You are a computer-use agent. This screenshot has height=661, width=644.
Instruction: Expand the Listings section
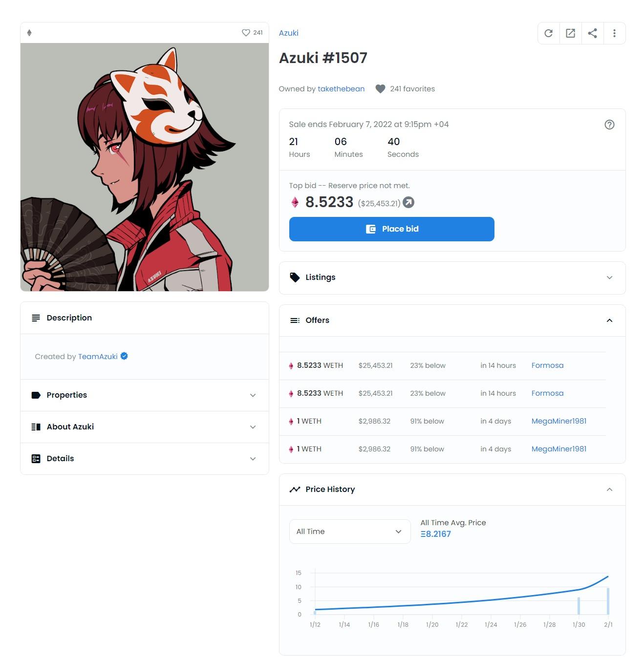452,277
